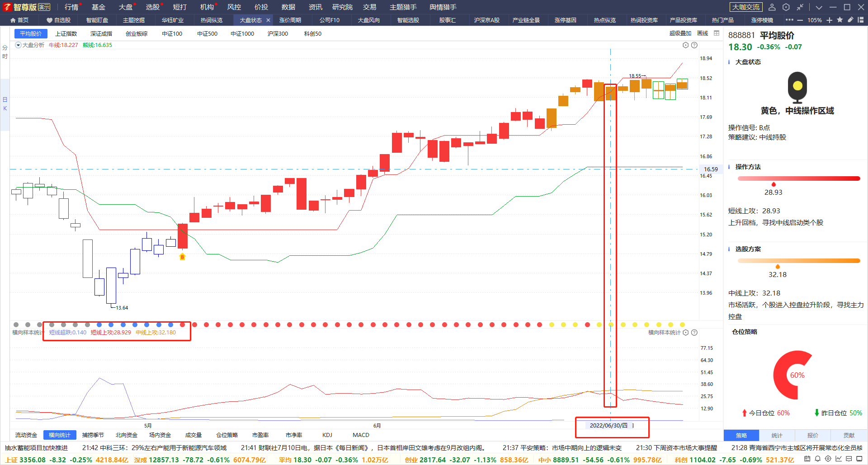Open the 自选股 tab with heart icon
The width and height of the screenshot is (868, 465).
(x=59, y=20)
